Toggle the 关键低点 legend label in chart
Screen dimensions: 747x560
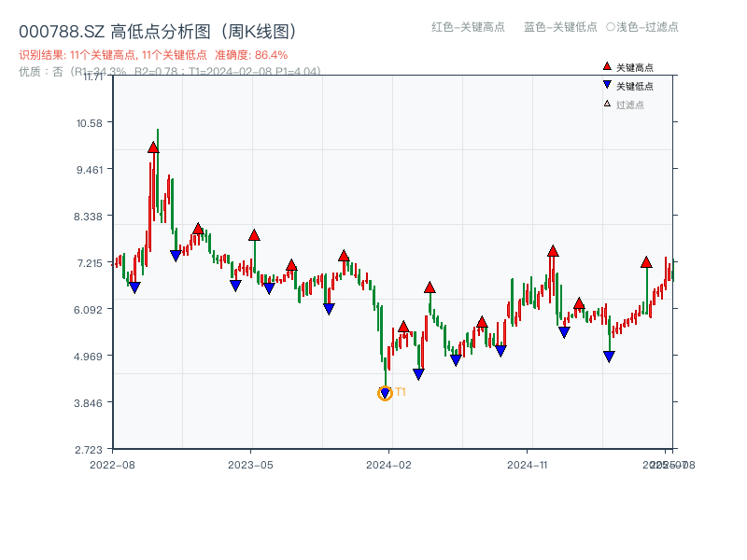(x=635, y=86)
